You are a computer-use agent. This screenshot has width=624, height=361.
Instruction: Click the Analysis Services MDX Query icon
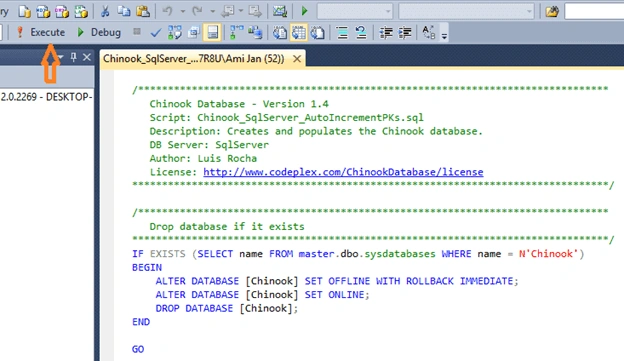43,12
